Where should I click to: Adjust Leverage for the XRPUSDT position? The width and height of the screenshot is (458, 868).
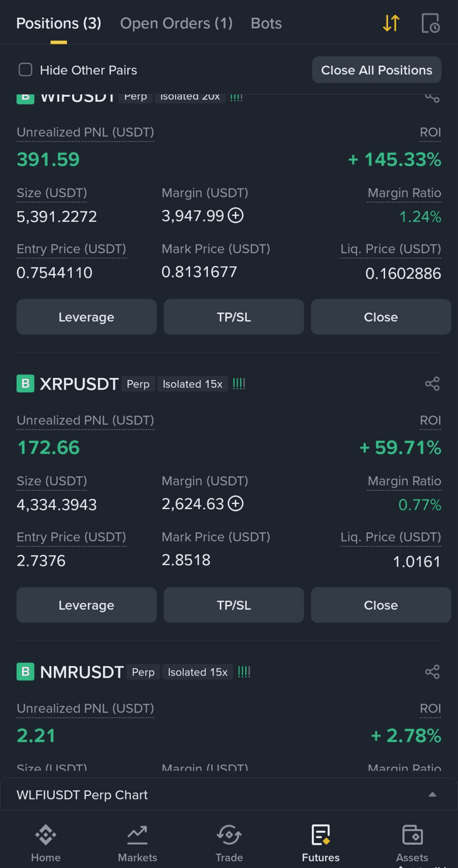tap(86, 605)
